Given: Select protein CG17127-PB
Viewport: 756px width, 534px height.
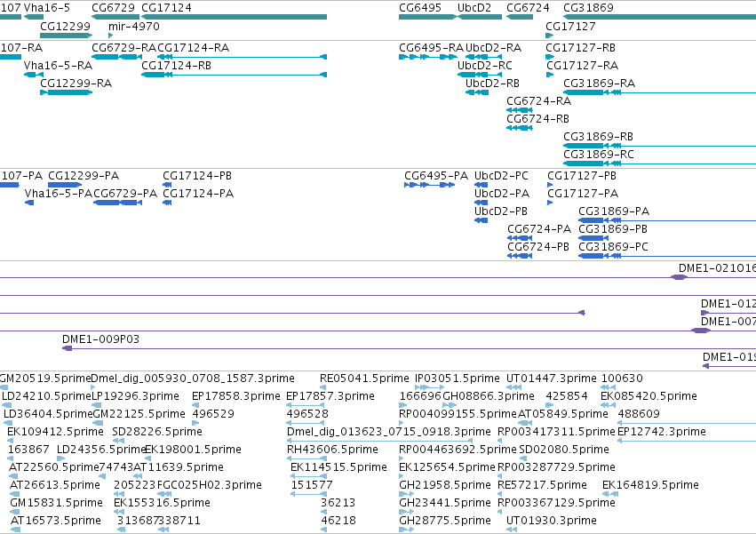Looking at the screenshot, I should [550, 185].
